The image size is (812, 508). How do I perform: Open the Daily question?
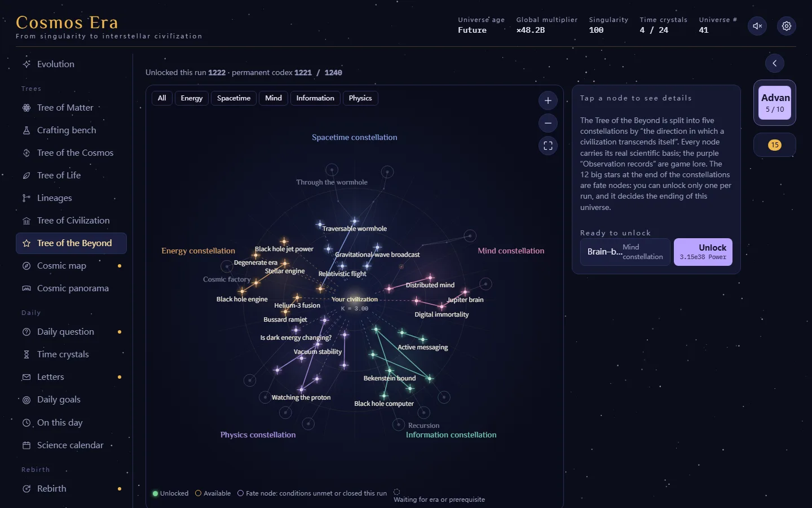[x=71, y=332]
